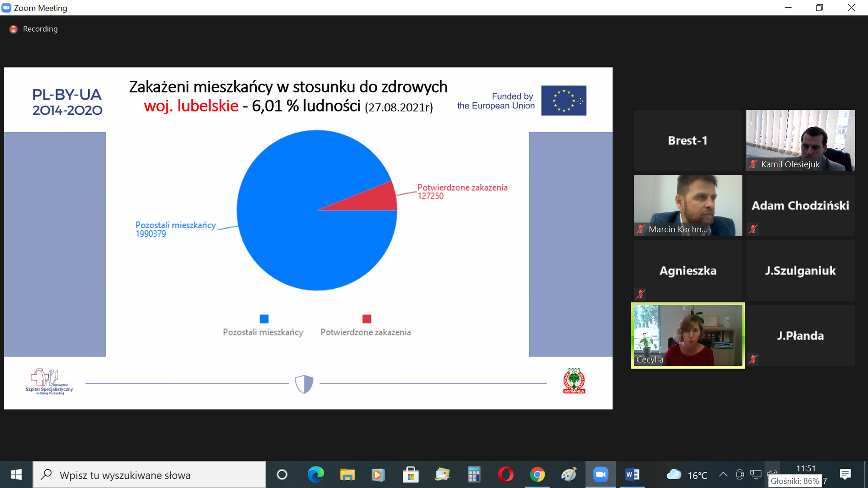
Task: Click Adam Chodziński's muted microphone icon
Action: pyautogui.click(x=753, y=229)
